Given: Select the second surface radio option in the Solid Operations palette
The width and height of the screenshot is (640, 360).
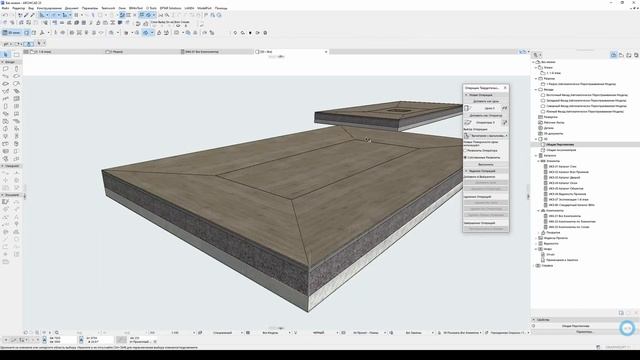Looking at the screenshot, I should tap(465, 157).
